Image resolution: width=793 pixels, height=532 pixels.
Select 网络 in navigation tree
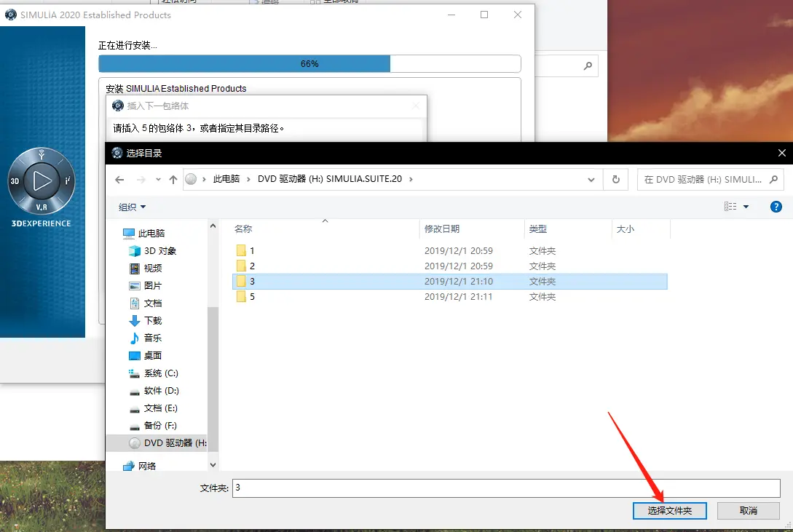pyautogui.click(x=140, y=466)
